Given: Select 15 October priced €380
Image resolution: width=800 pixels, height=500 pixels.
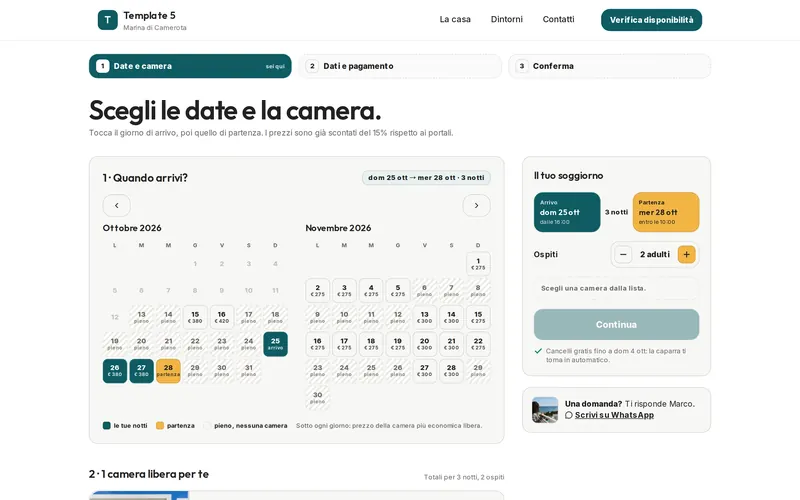Looking at the screenshot, I should click(195, 317).
